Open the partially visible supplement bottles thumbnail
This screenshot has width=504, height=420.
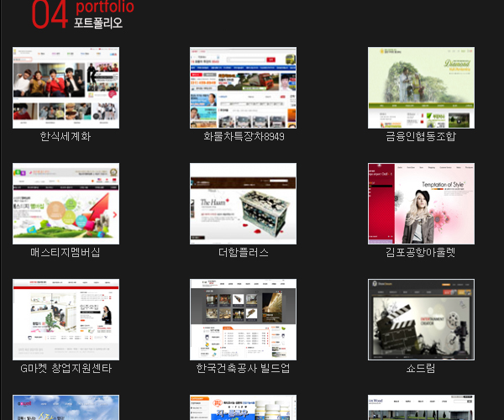pos(243,407)
